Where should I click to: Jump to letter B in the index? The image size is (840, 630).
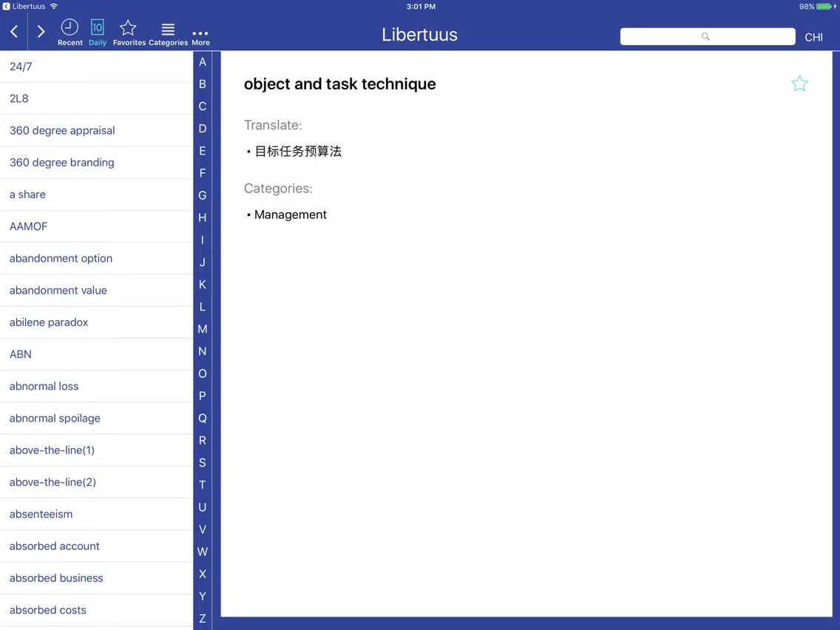203,84
